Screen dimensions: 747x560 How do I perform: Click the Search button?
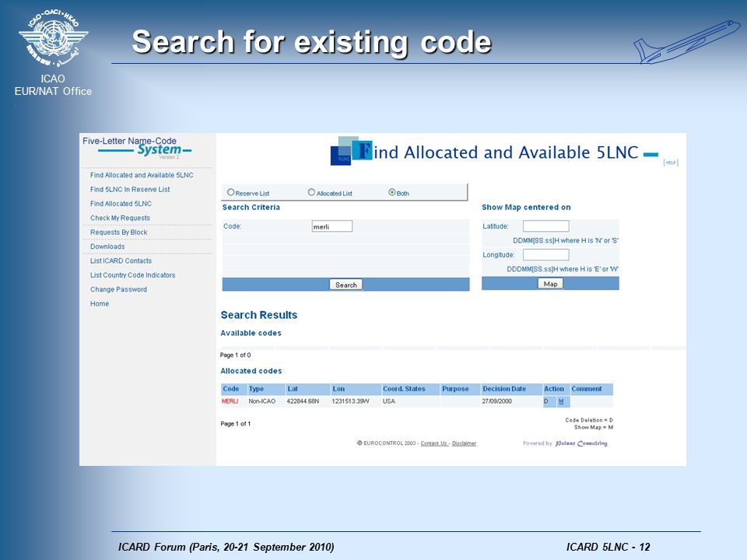pyautogui.click(x=345, y=285)
